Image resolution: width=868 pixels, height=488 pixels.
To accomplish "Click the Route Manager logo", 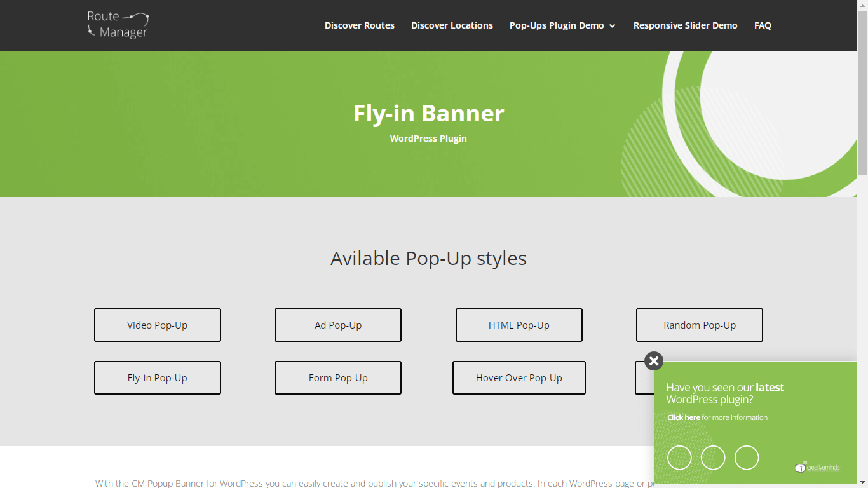I will tap(118, 25).
